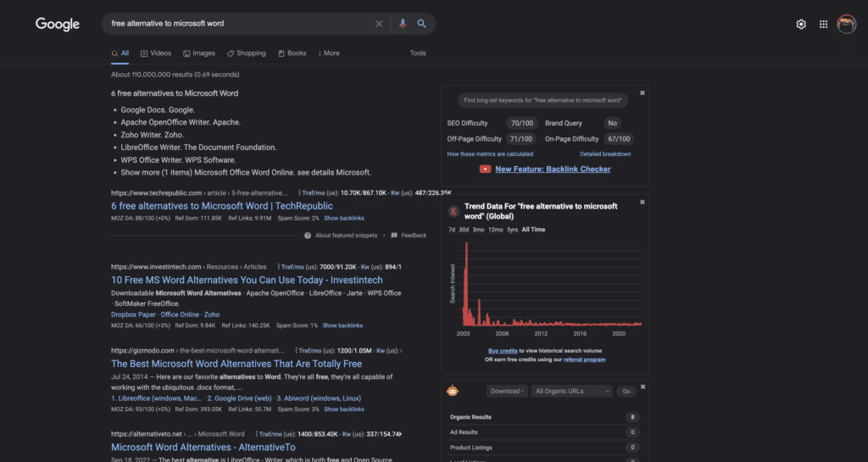Open the Zoho sitelink
Viewport: 868px width, 462px height.
pyautogui.click(x=212, y=314)
